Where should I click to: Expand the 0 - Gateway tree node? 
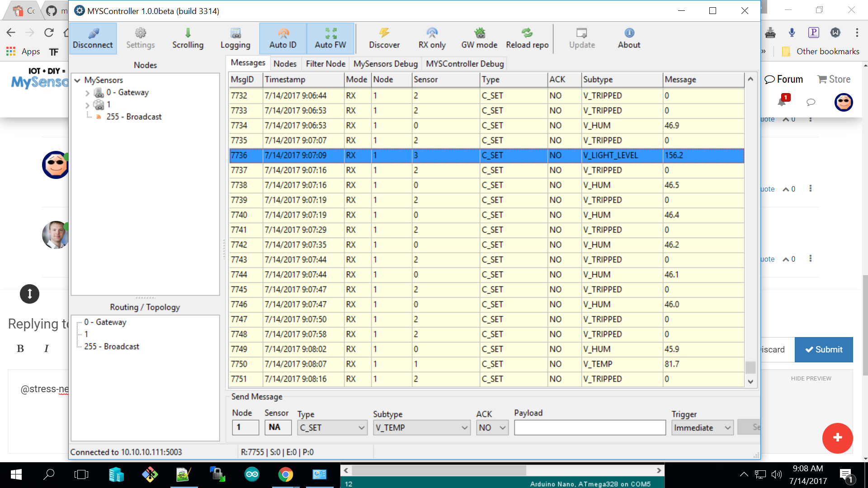coord(87,93)
